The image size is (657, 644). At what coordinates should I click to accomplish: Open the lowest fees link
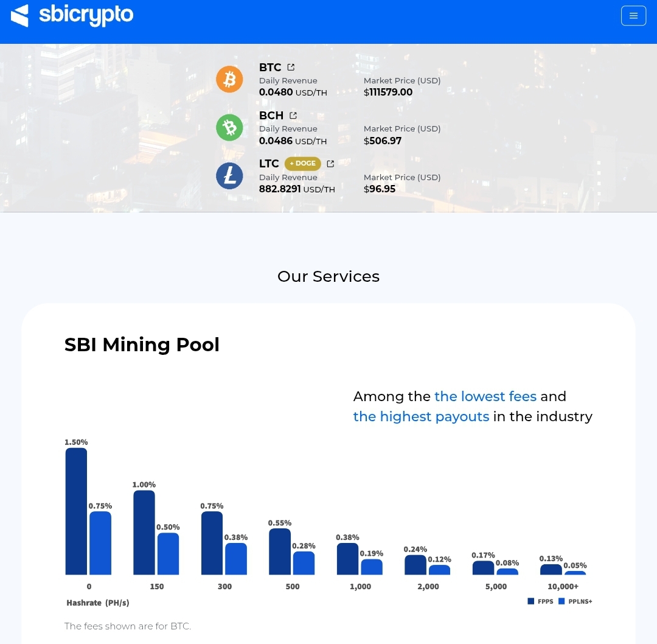[485, 396]
